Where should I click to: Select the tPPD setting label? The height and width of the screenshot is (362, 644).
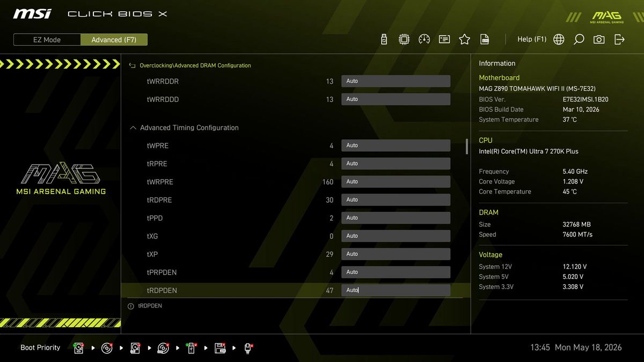(x=155, y=218)
